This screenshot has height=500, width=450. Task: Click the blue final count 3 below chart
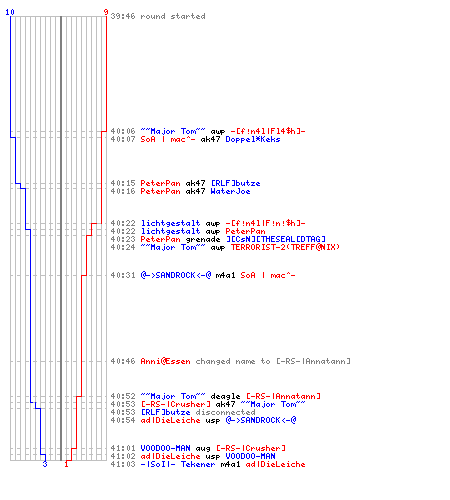(45, 464)
